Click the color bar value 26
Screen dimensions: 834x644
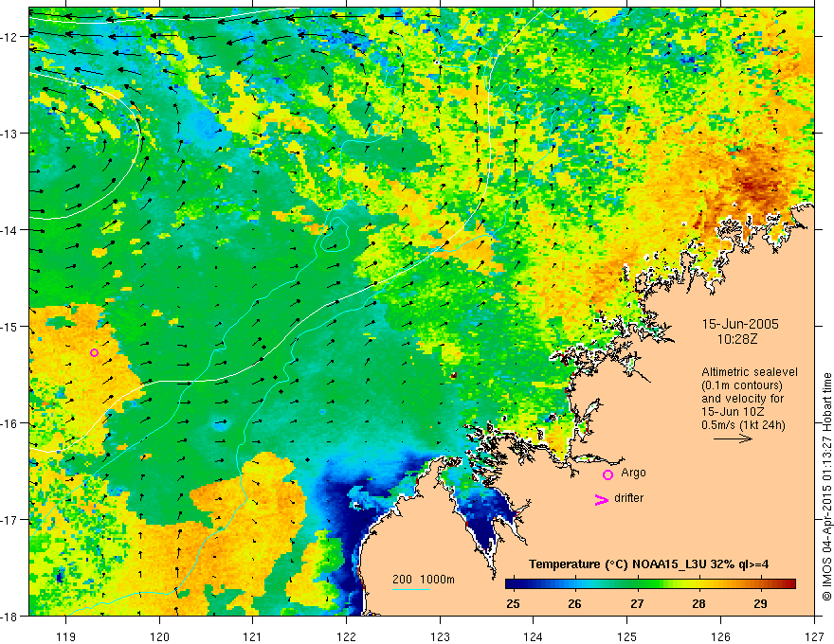click(574, 603)
